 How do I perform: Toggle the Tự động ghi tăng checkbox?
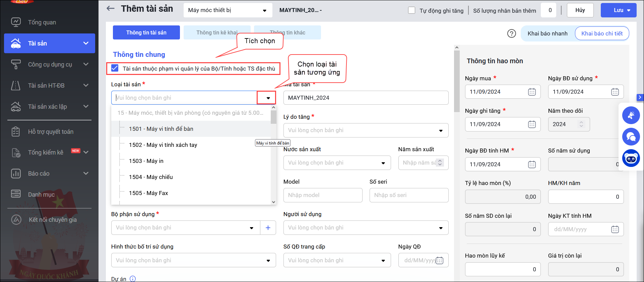pyautogui.click(x=411, y=10)
